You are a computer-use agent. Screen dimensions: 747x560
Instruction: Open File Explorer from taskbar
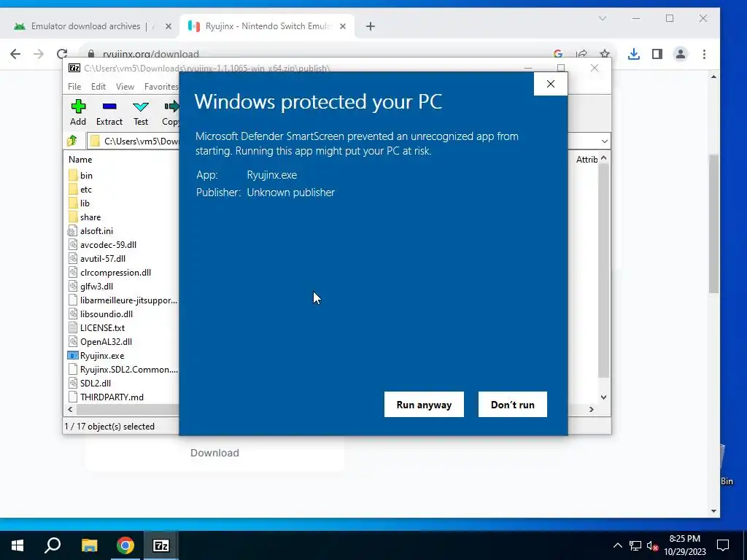point(89,545)
